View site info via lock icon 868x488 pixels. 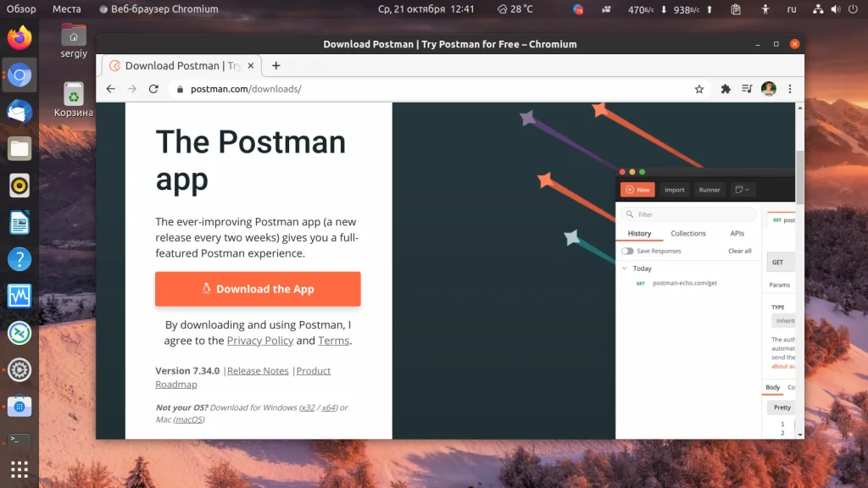(180, 89)
